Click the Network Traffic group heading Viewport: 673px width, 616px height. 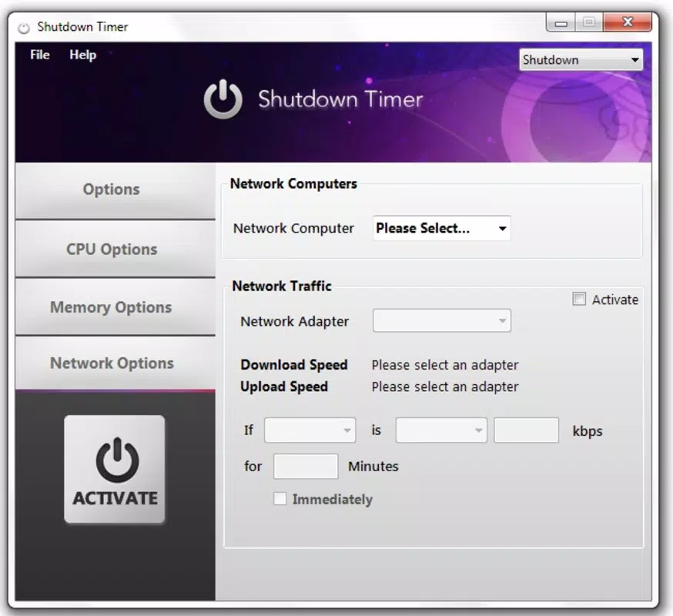tap(282, 286)
